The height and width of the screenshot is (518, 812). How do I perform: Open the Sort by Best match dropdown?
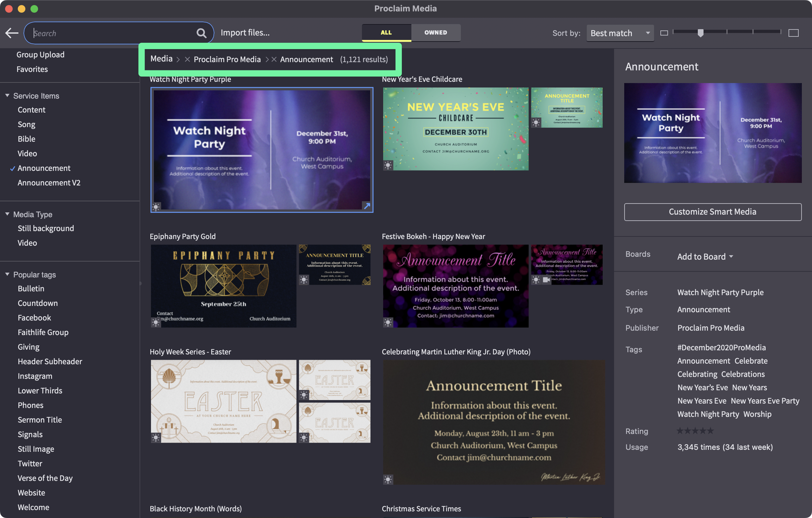(x=620, y=33)
